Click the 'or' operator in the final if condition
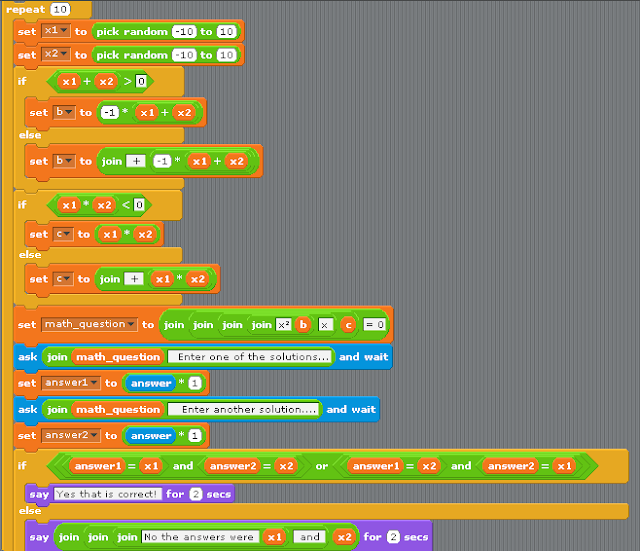The image size is (640, 551). [322, 466]
